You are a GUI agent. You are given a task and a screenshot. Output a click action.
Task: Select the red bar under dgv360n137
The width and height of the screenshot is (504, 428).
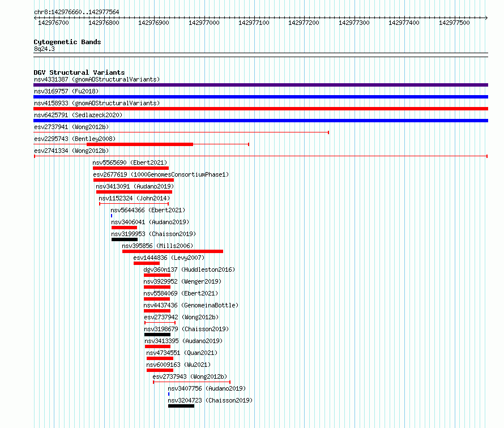click(x=157, y=275)
